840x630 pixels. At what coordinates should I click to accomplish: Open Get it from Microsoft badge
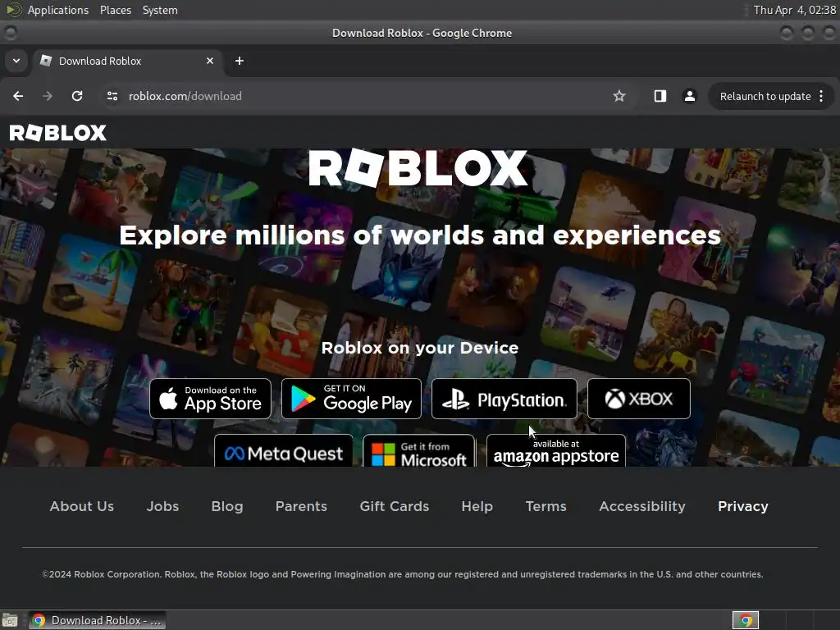(x=419, y=450)
